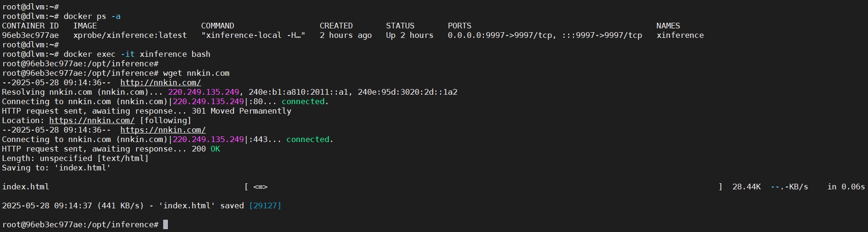Image resolution: width=868 pixels, height=232 pixels.
Task: Click the "Up 2 hours" status value
Action: click(x=409, y=35)
